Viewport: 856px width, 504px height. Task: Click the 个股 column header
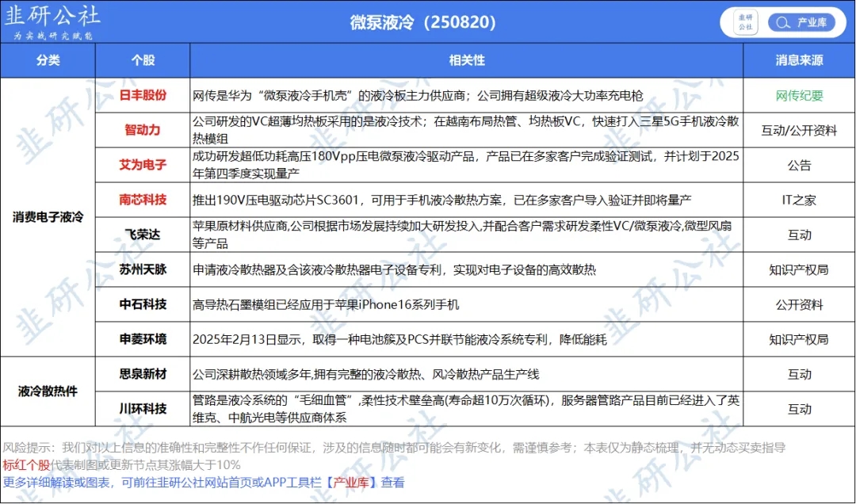coord(143,60)
